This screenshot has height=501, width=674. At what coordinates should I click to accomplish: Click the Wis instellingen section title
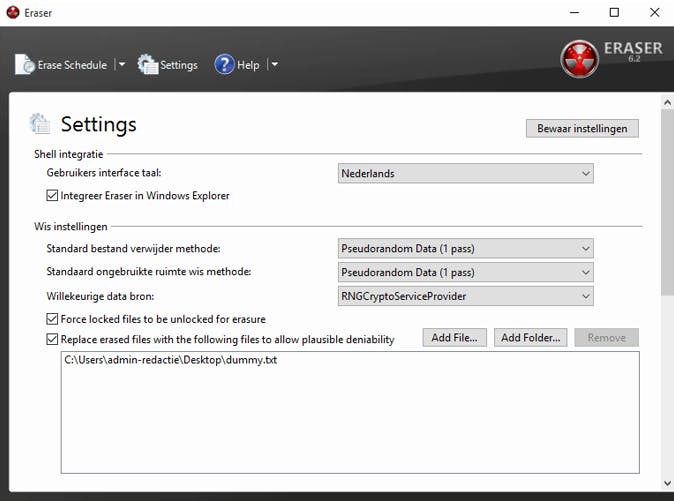tap(71, 226)
